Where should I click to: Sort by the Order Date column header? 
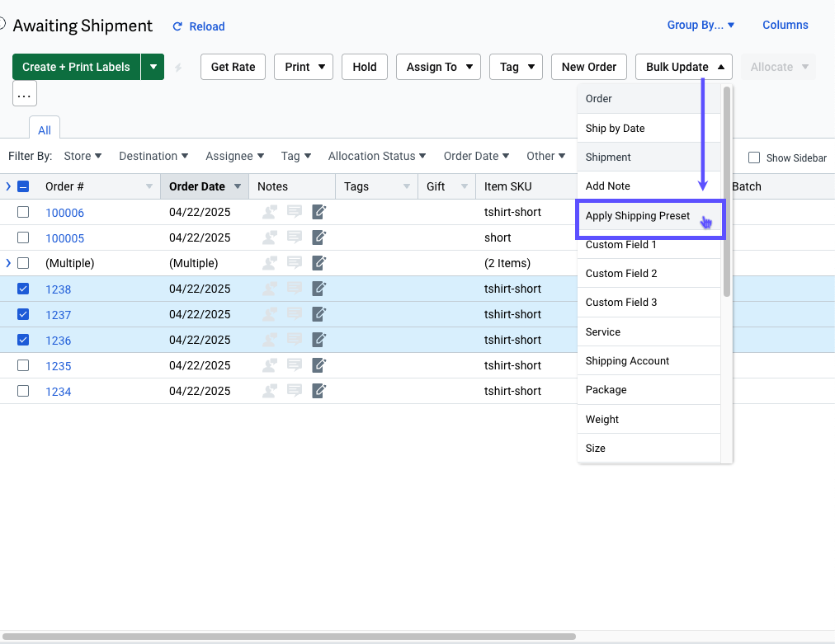[197, 186]
